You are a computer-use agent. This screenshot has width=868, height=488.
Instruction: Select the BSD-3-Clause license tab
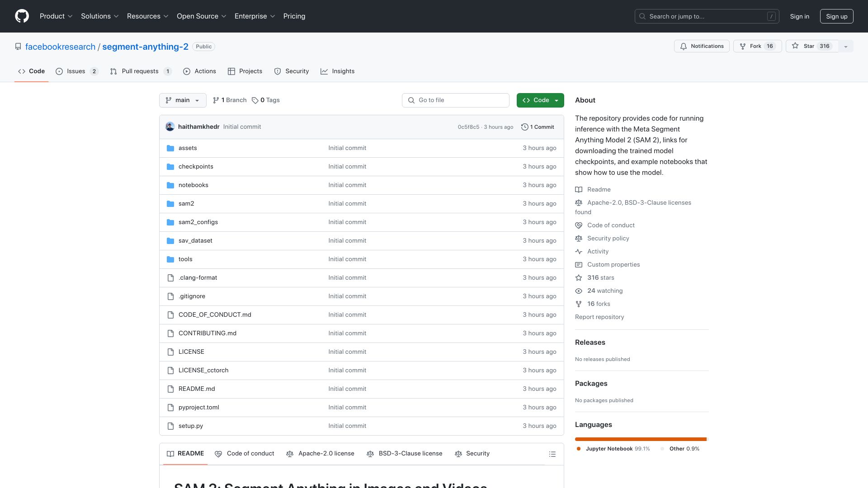click(x=404, y=454)
